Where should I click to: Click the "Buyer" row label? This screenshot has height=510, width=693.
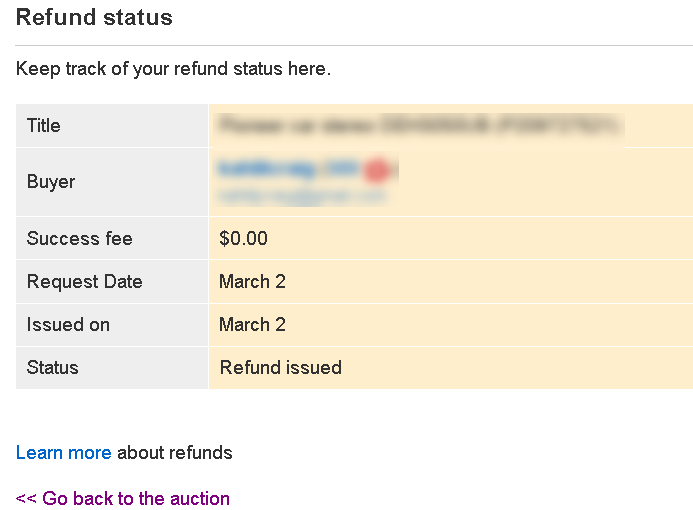[51, 182]
